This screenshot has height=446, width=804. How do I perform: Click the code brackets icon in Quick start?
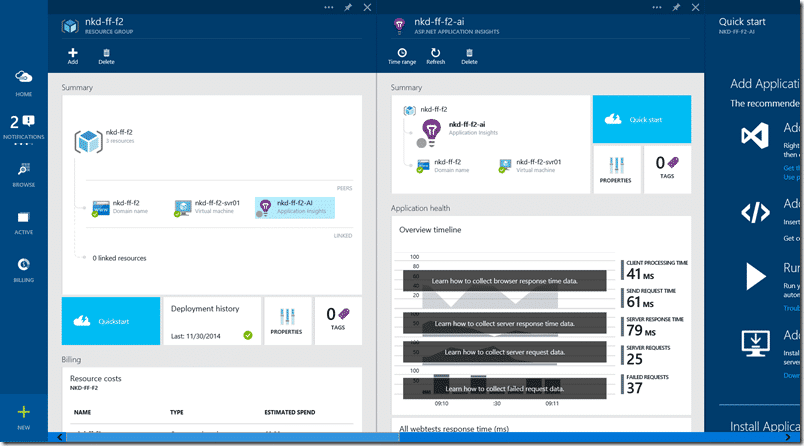(x=755, y=212)
